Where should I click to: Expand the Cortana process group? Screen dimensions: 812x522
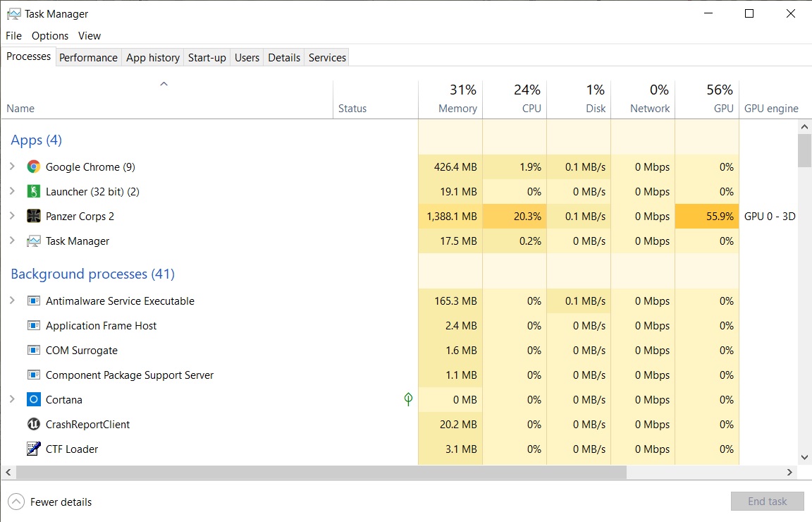point(13,399)
